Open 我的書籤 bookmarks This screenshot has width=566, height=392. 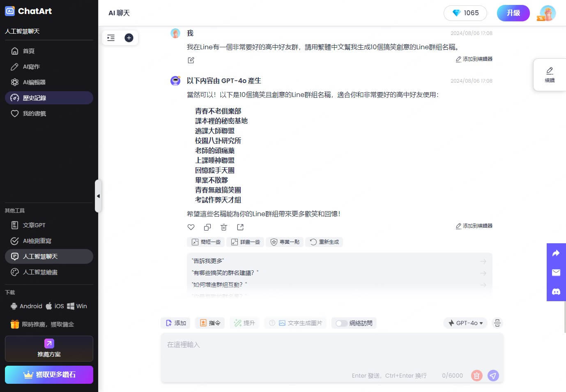pos(49,113)
